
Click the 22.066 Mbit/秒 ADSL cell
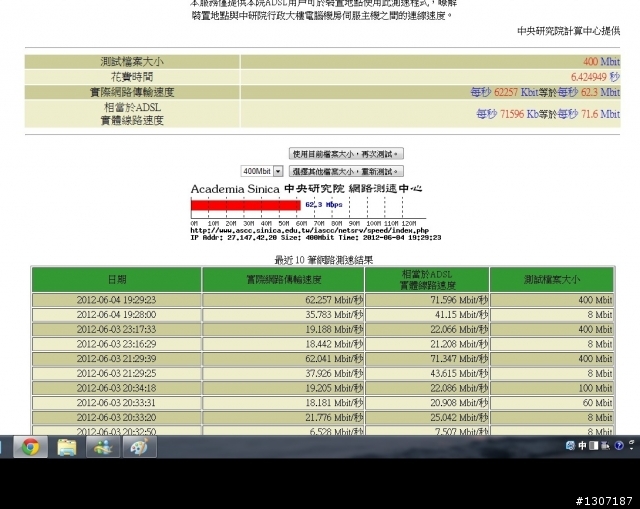point(427,329)
